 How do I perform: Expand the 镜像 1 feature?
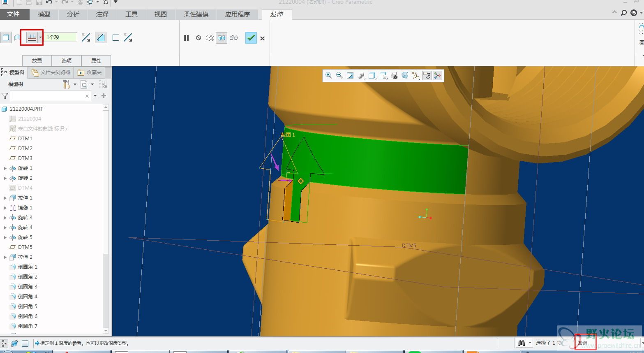click(5, 208)
